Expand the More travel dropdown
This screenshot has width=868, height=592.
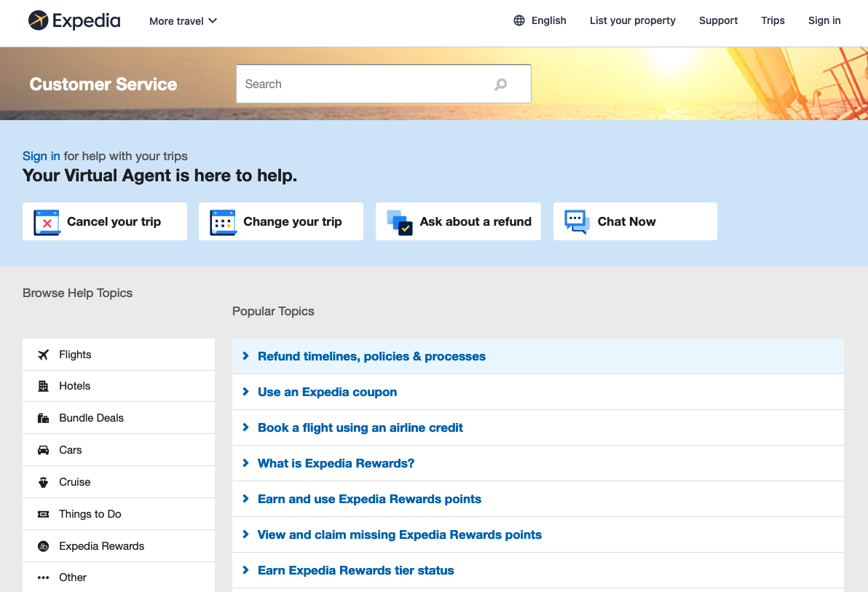[182, 20]
